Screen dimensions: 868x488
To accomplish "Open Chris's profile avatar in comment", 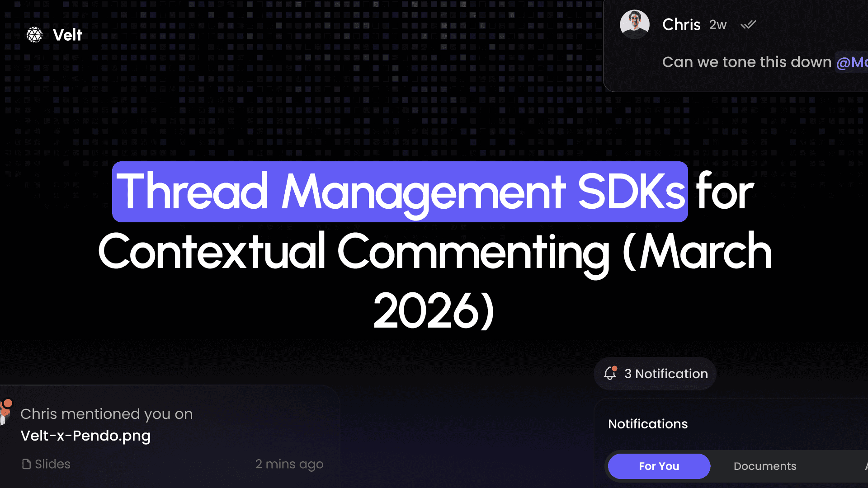I will pos(634,24).
